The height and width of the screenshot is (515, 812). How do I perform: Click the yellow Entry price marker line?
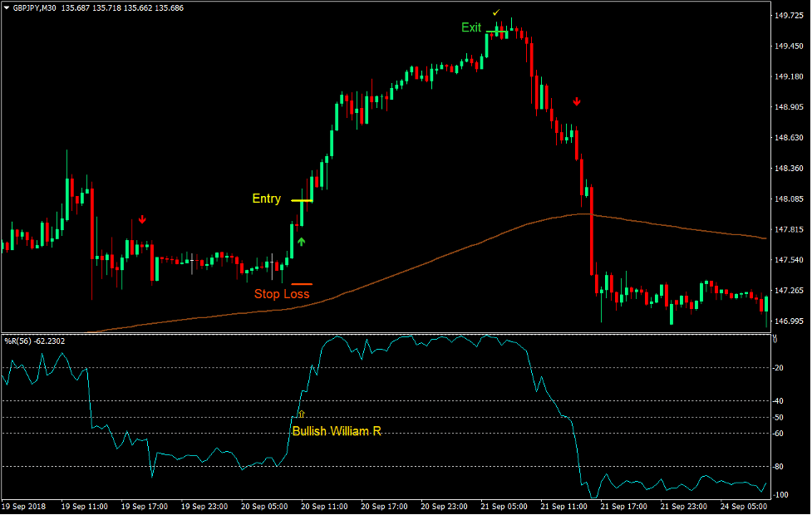(301, 202)
